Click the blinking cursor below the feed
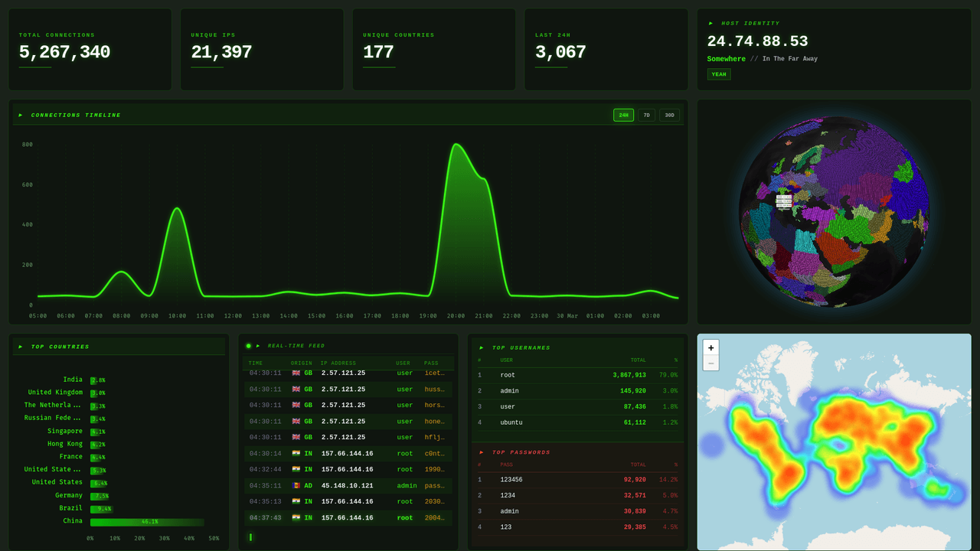 pyautogui.click(x=250, y=537)
